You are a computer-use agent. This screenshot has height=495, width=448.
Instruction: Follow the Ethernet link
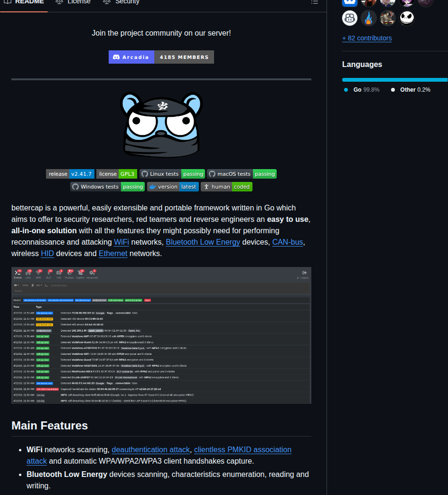pyautogui.click(x=113, y=254)
